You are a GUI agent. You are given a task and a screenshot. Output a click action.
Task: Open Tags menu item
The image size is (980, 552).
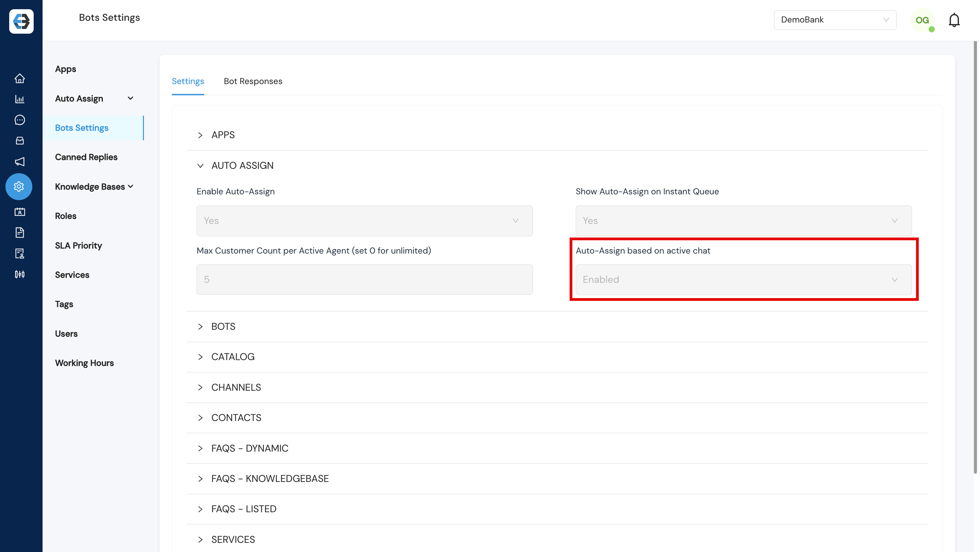(x=64, y=304)
